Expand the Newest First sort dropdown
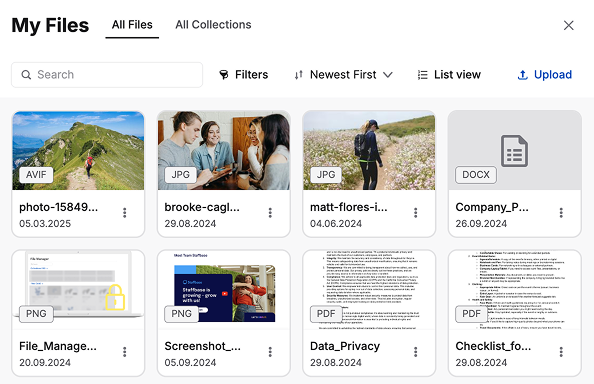The image size is (594, 384). [343, 75]
